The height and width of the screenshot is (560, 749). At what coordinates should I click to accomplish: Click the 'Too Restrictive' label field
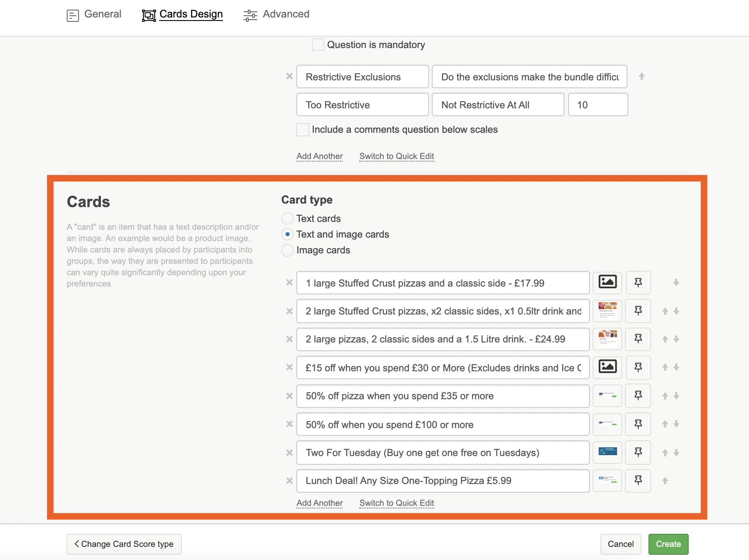362,105
